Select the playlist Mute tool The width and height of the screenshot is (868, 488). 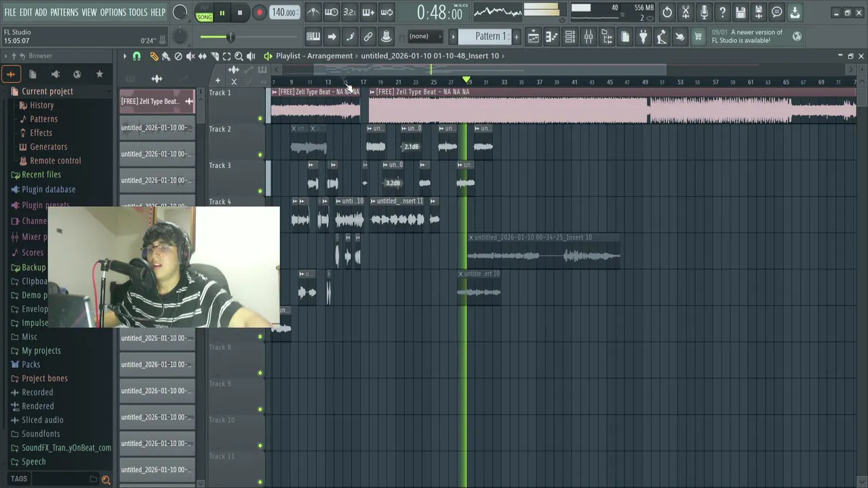tap(191, 56)
